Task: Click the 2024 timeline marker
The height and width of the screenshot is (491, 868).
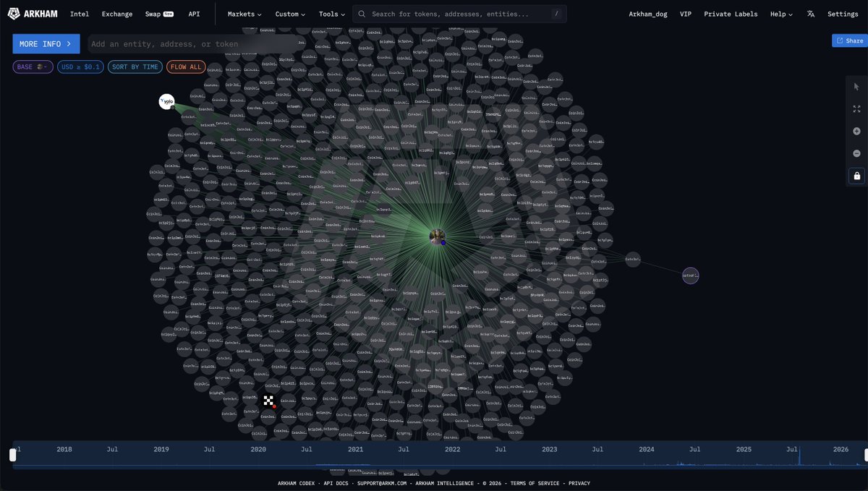Action: click(x=646, y=449)
